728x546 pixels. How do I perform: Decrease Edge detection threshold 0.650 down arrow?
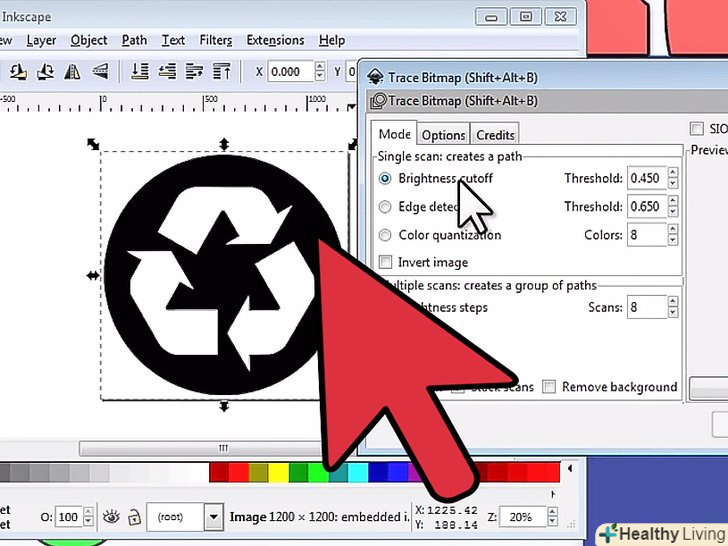672,212
